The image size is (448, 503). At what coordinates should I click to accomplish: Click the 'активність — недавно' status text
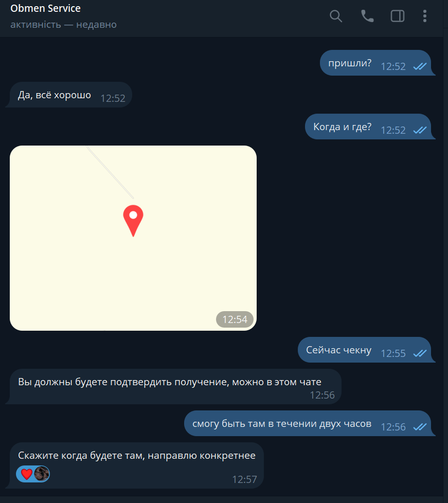click(64, 24)
